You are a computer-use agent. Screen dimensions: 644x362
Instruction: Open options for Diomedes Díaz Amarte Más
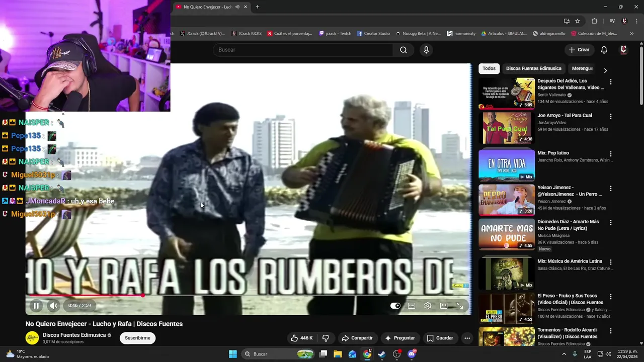[611, 222]
